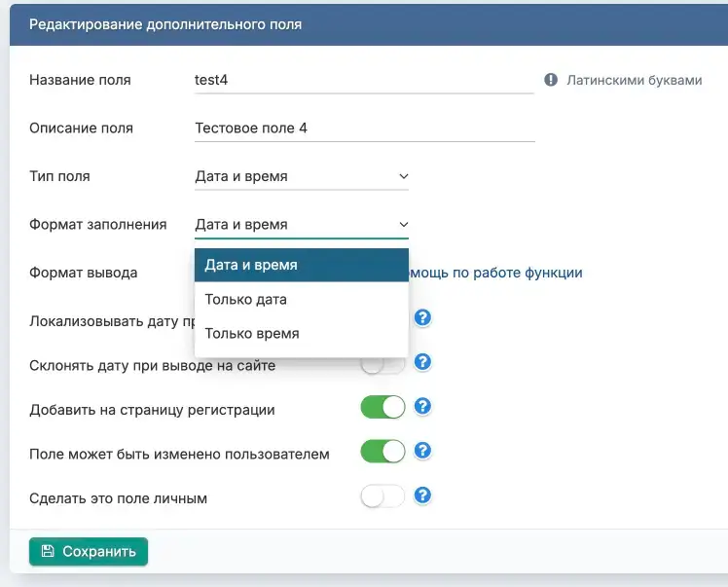The height and width of the screenshot is (587, 728).
Task: Disable Добавить на страницу регистрации toggle
Action: point(382,408)
